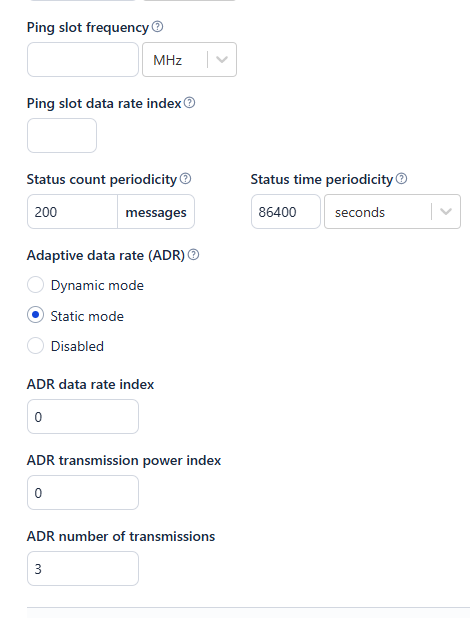Focus the Ping slot frequency input
This screenshot has height=618, width=470.
click(83, 60)
